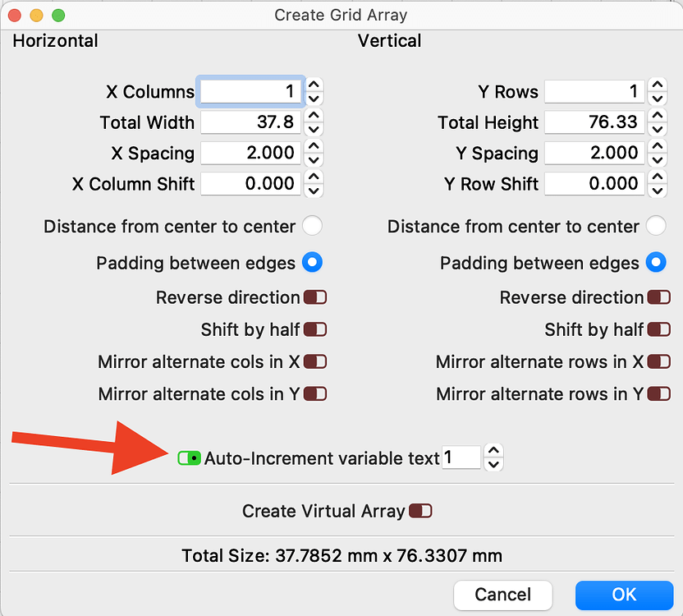This screenshot has width=683, height=616.
Task: Toggle Mirror alternate rows in Y
Action: 658,393
